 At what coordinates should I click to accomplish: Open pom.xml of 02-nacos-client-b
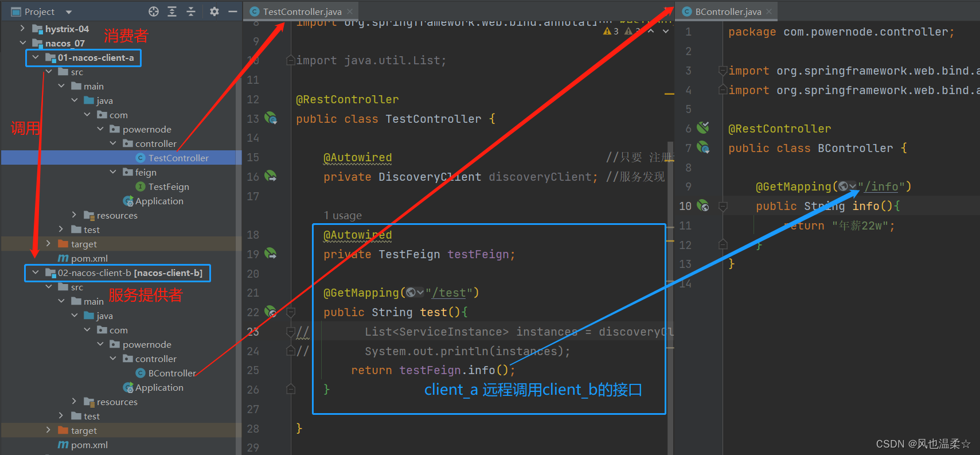pyautogui.click(x=89, y=445)
